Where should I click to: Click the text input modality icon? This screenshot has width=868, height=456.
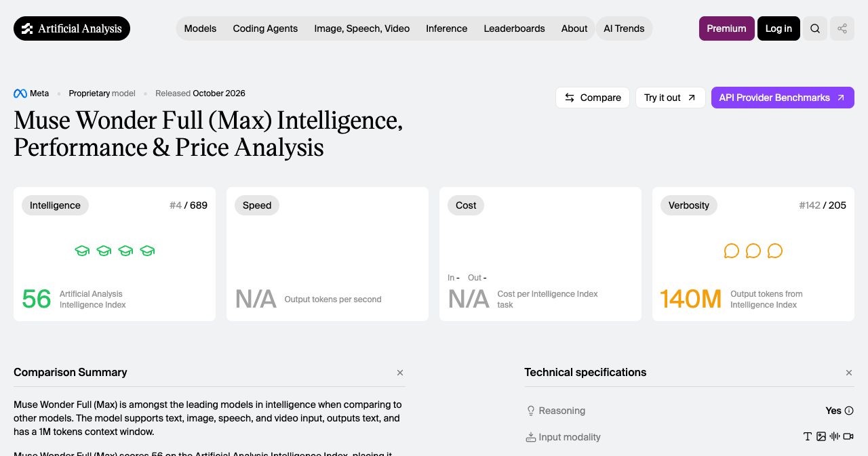click(x=808, y=437)
